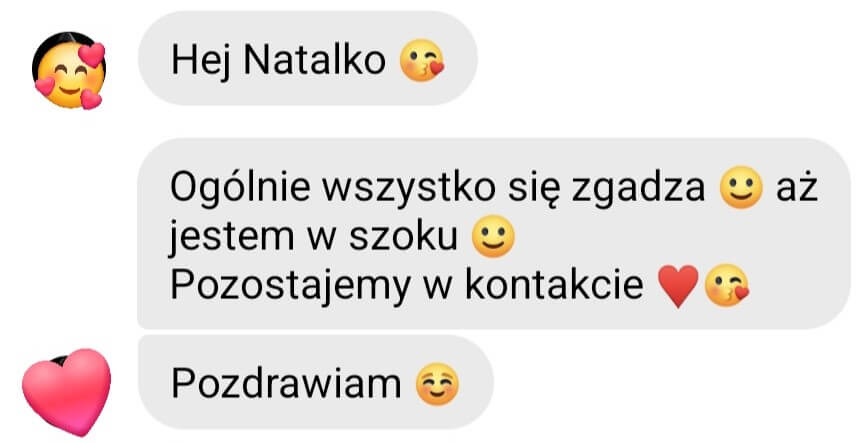Click the word "jestem" in second line
The height and width of the screenshot is (443, 865).
click(231, 238)
